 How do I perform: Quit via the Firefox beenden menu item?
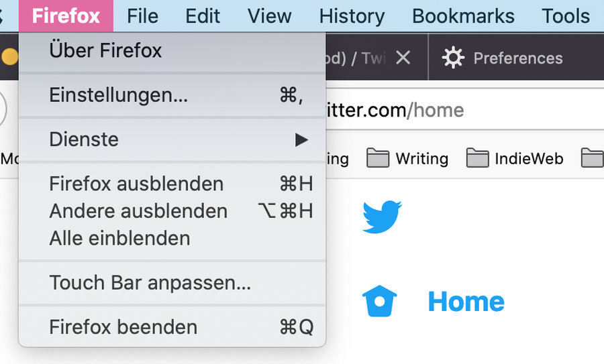[x=172, y=327]
